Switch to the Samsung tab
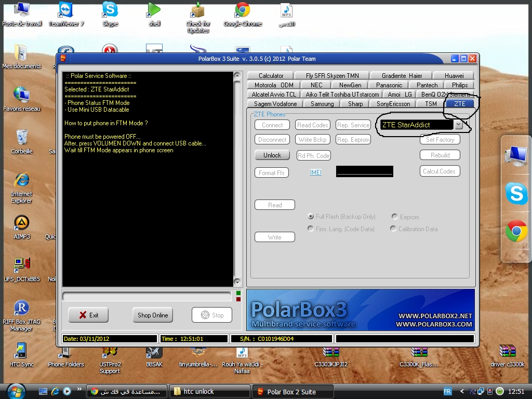 click(x=322, y=104)
